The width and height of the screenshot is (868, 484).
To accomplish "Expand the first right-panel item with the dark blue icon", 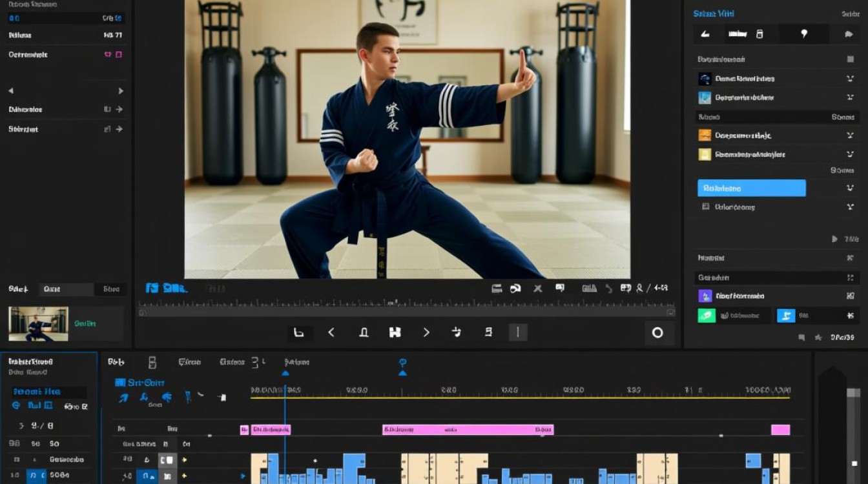I will (x=850, y=79).
